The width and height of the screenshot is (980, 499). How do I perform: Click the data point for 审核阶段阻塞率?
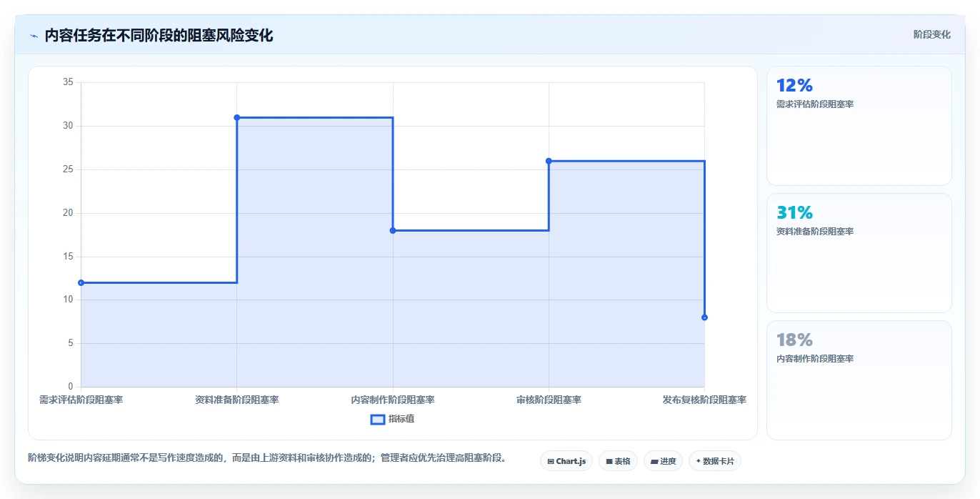coord(549,161)
